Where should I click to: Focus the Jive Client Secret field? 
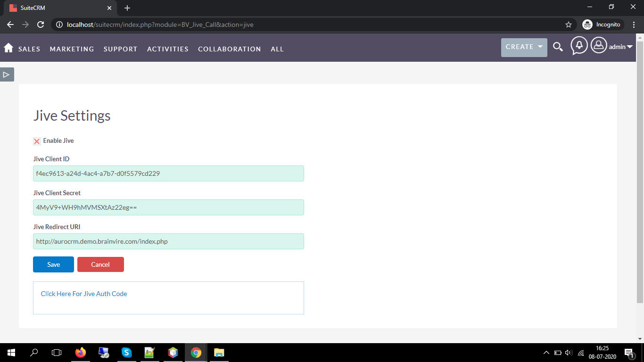tap(168, 207)
